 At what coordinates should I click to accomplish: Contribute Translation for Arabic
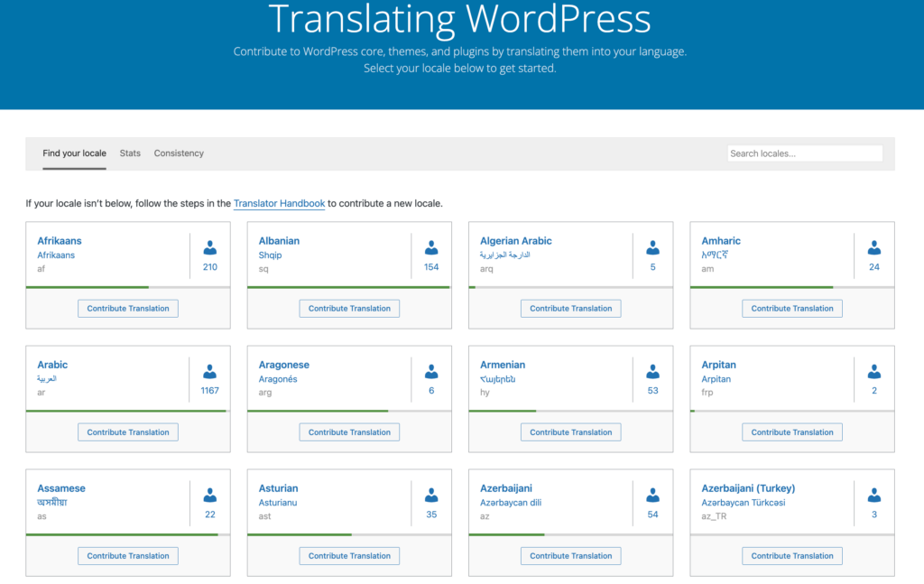tap(128, 432)
